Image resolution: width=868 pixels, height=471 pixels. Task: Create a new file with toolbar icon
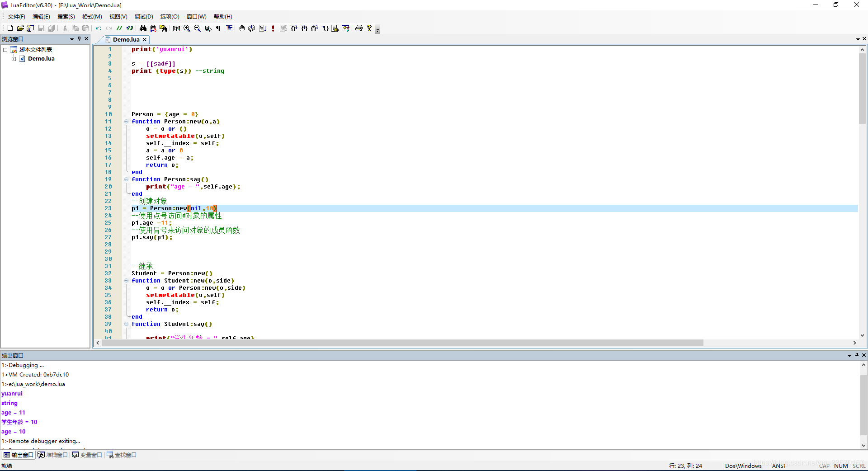pos(10,28)
